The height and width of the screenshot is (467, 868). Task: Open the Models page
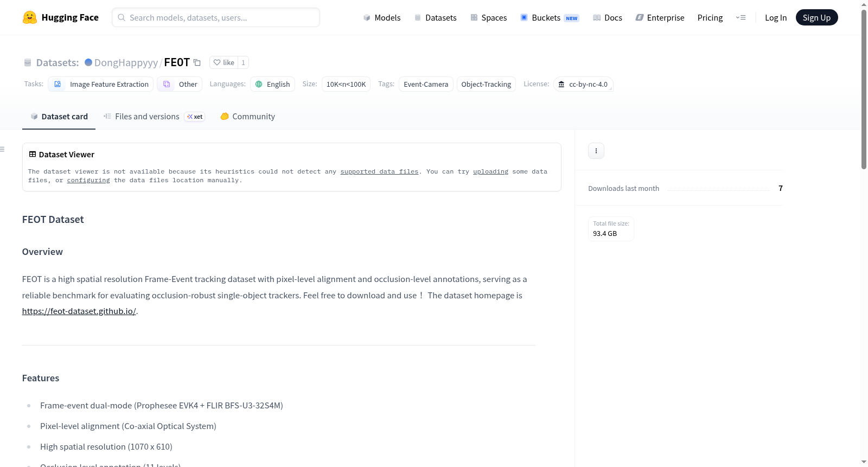382,17
